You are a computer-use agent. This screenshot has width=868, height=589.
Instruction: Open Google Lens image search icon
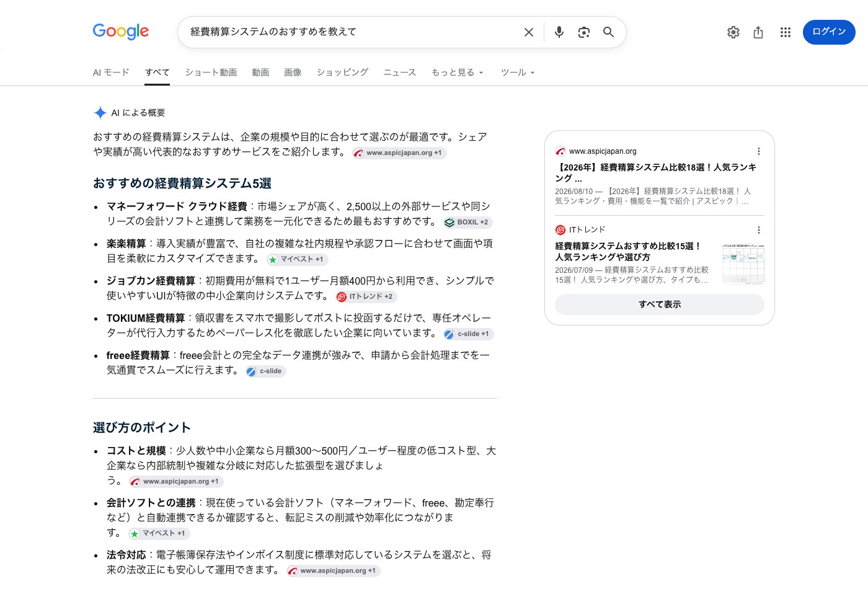[x=584, y=32]
